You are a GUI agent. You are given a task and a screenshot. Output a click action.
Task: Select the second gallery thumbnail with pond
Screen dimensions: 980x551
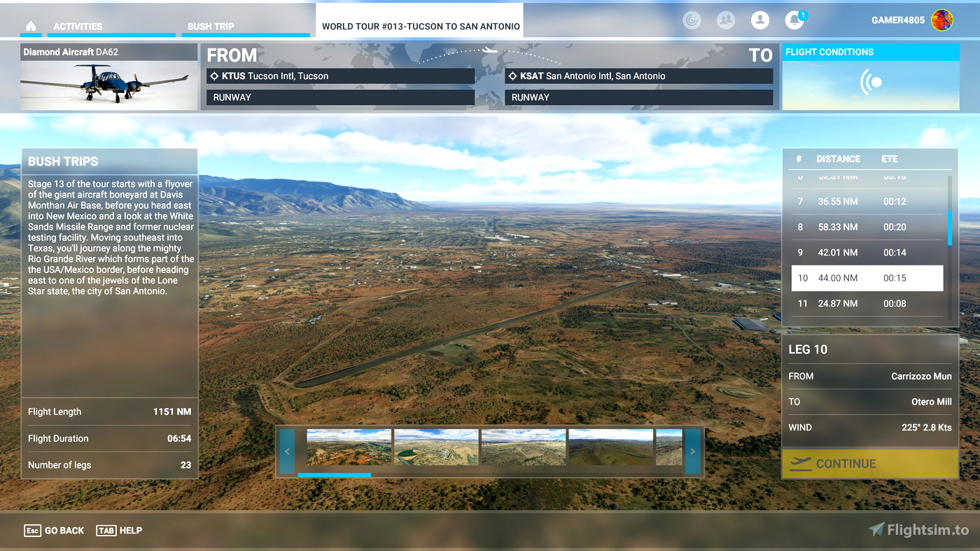(x=436, y=447)
